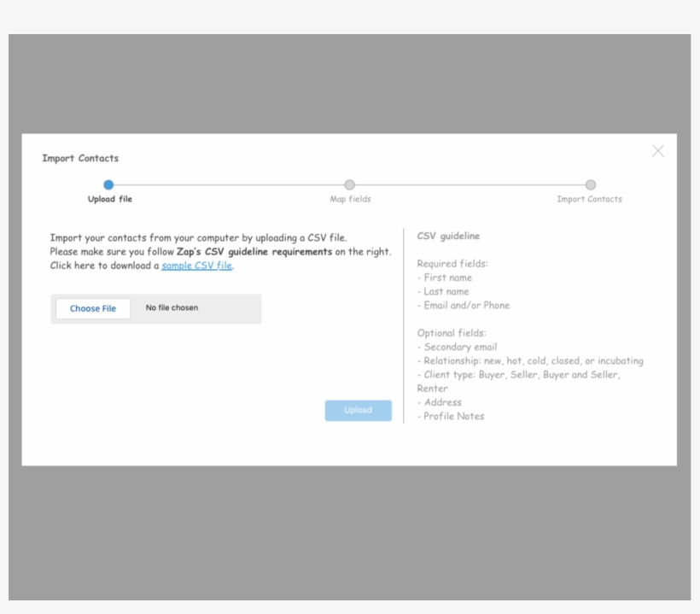Click the "Profile Notes" optional field item
The height and width of the screenshot is (614, 700).
[x=453, y=416]
